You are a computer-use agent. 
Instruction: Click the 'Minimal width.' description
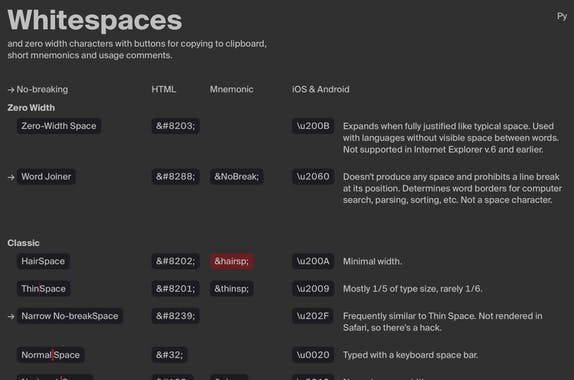coord(372,261)
